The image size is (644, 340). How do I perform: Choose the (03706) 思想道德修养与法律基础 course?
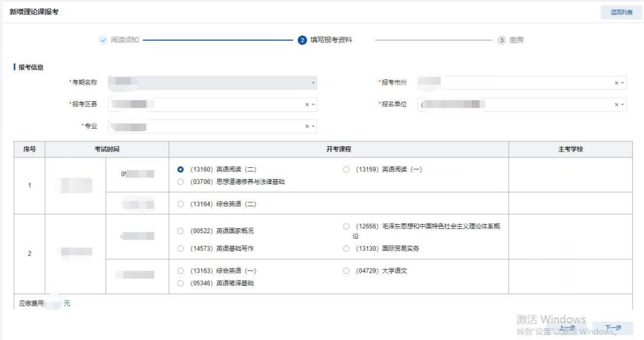181,181
